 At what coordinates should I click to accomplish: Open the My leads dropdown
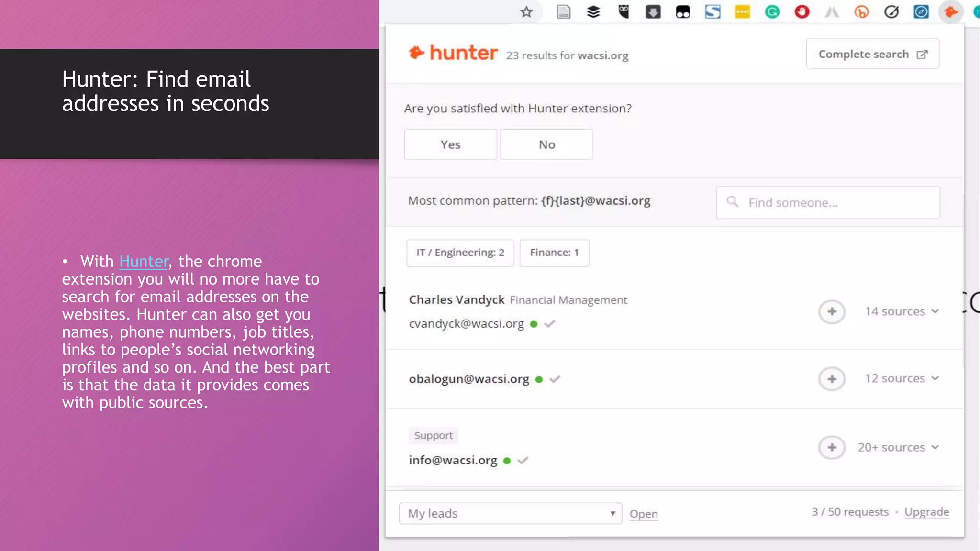tap(510, 513)
